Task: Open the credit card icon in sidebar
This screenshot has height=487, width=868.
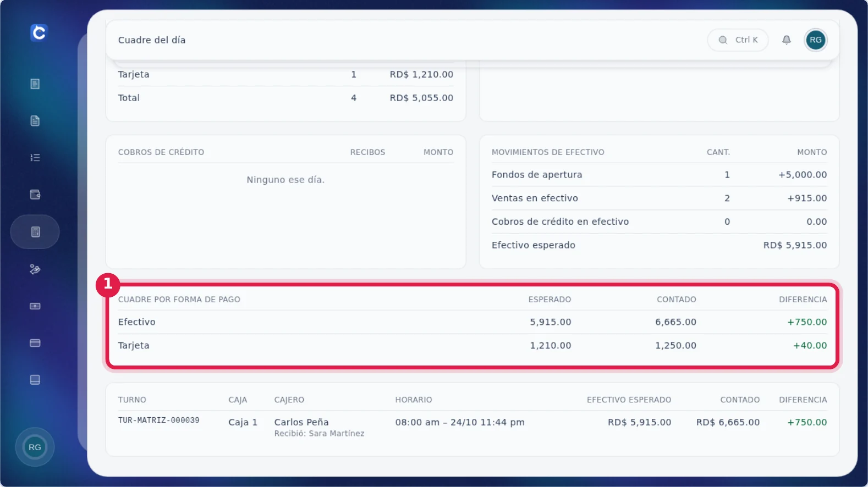Action: click(x=35, y=343)
